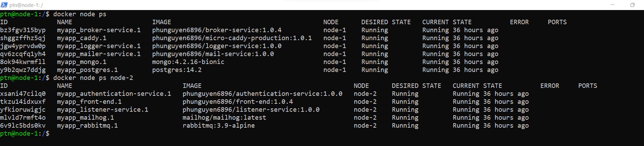Select container ID bz3fgv315byp

click(x=23, y=30)
